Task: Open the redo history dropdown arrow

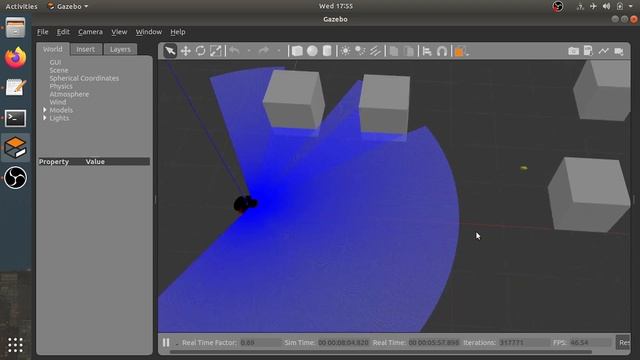Action: [278, 51]
